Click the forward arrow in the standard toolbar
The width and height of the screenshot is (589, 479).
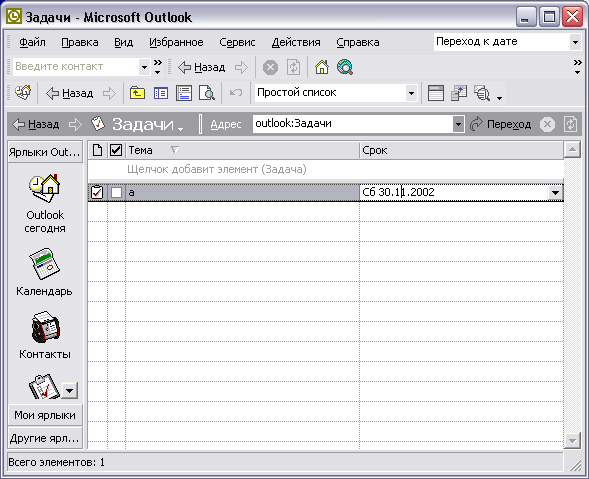(109, 93)
